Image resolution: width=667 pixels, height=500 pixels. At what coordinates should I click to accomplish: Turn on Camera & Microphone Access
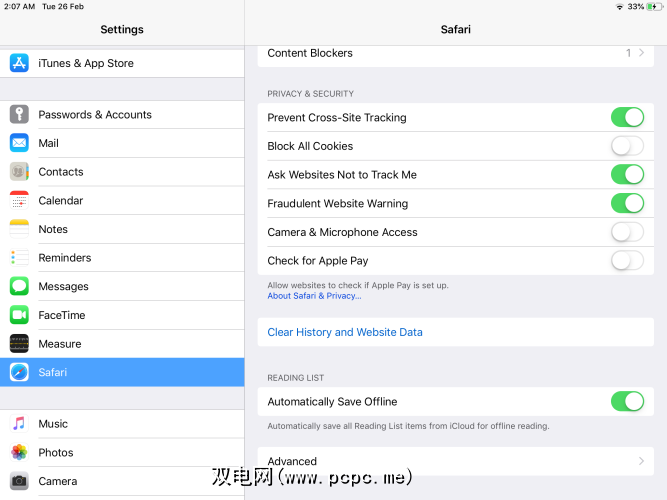[x=627, y=232]
